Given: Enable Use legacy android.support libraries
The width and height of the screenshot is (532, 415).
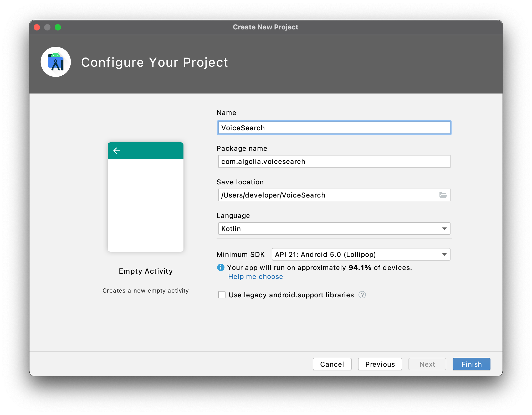Looking at the screenshot, I should 222,295.
